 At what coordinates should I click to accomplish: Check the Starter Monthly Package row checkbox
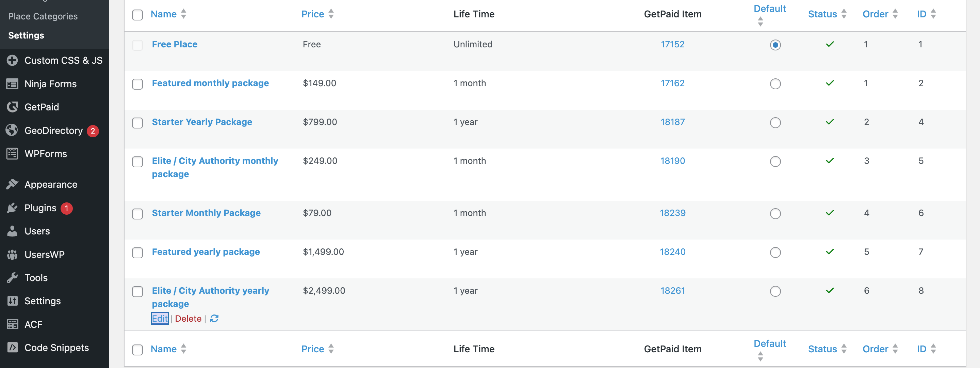(x=137, y=214)
